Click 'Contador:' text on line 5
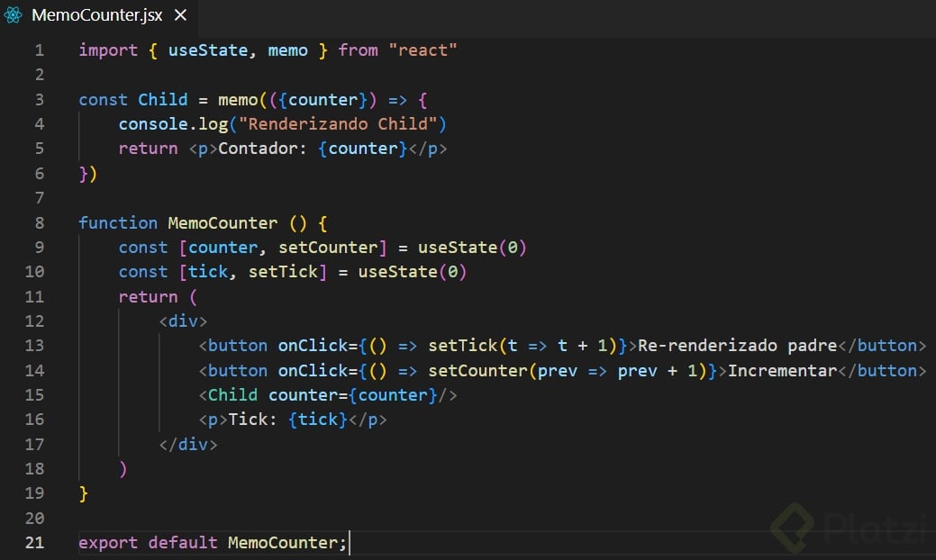936x560 pixels. [x=263, y=149]
